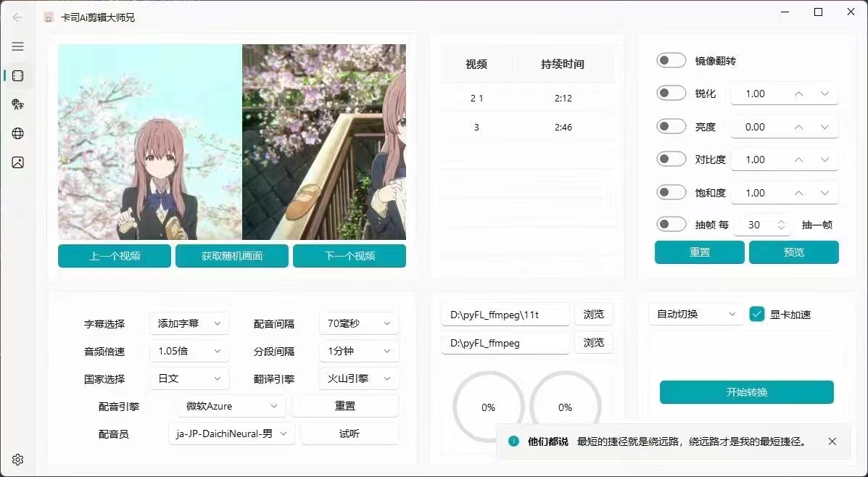Screen dimensions: 868x477
Task: Select video row "2 1"
Action: (x=528, y=98)
